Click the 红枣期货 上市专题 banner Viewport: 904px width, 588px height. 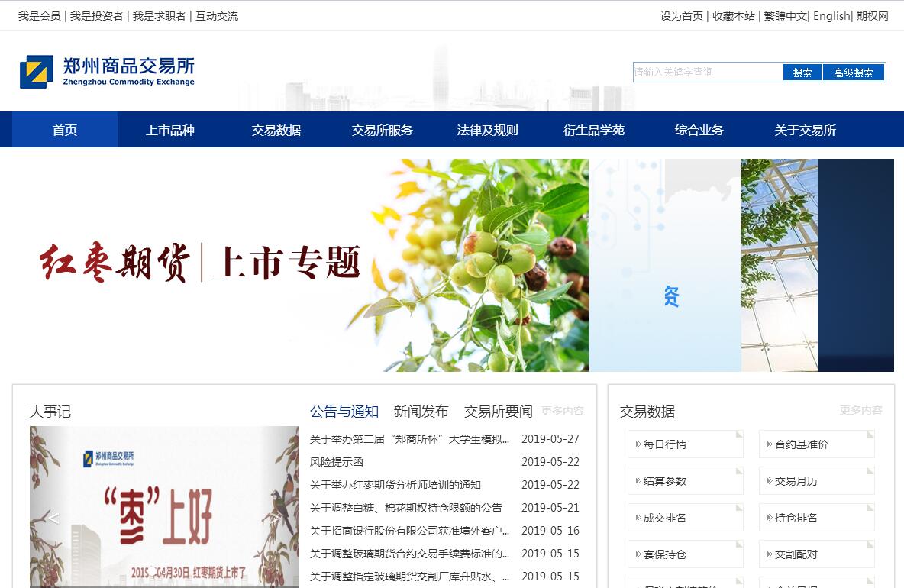point(298,265)
